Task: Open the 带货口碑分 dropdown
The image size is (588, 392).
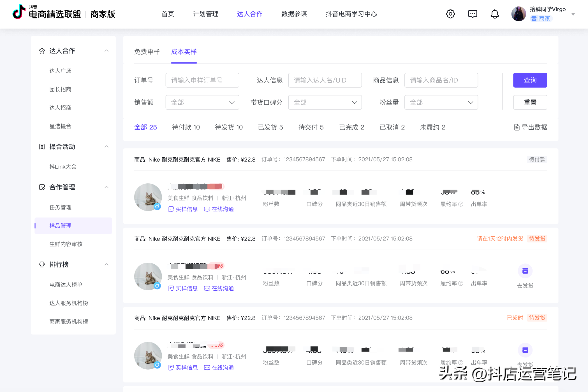Action: 325,102
